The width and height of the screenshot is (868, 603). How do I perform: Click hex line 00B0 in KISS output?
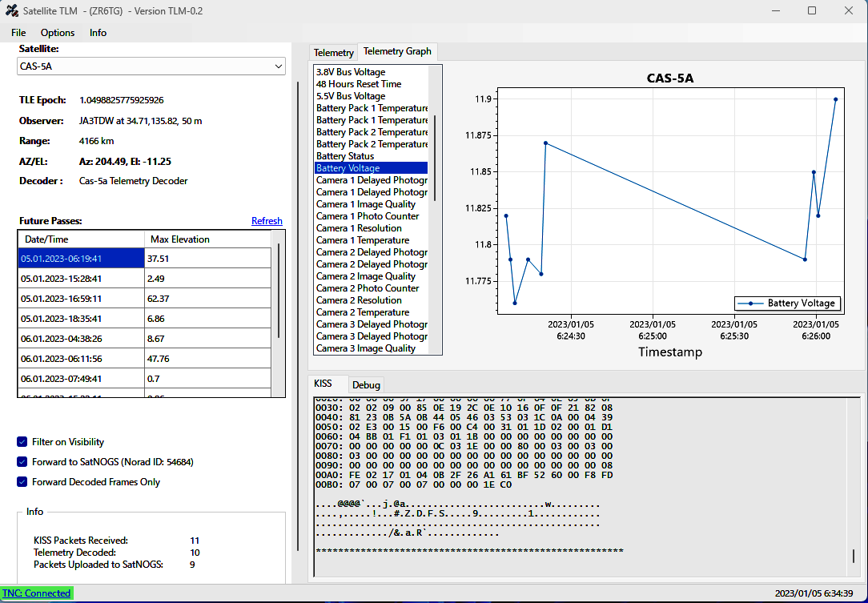[x=413, y=485]
